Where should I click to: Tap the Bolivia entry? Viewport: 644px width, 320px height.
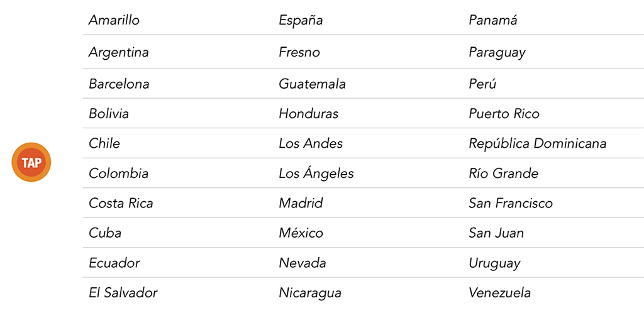(x=109, y=114)
